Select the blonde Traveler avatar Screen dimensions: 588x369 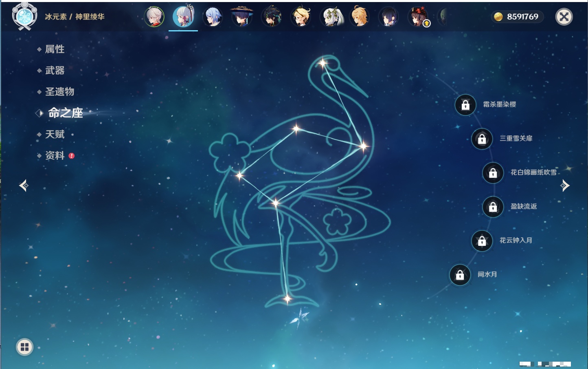click(x=360, y=17)
